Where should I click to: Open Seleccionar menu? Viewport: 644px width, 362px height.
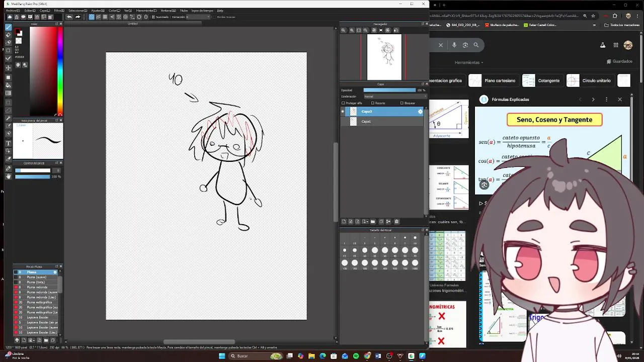(x=77, y=11)
